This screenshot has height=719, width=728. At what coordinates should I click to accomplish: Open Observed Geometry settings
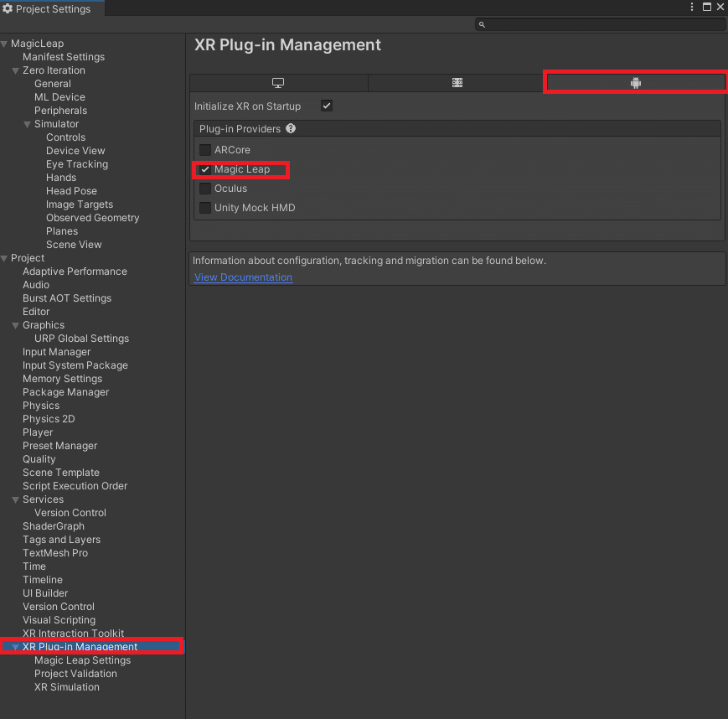click(x=92, y=218)
